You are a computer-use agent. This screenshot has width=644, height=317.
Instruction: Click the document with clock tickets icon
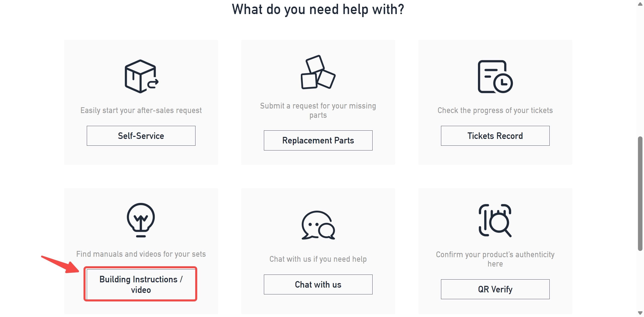tap(495, 77)
